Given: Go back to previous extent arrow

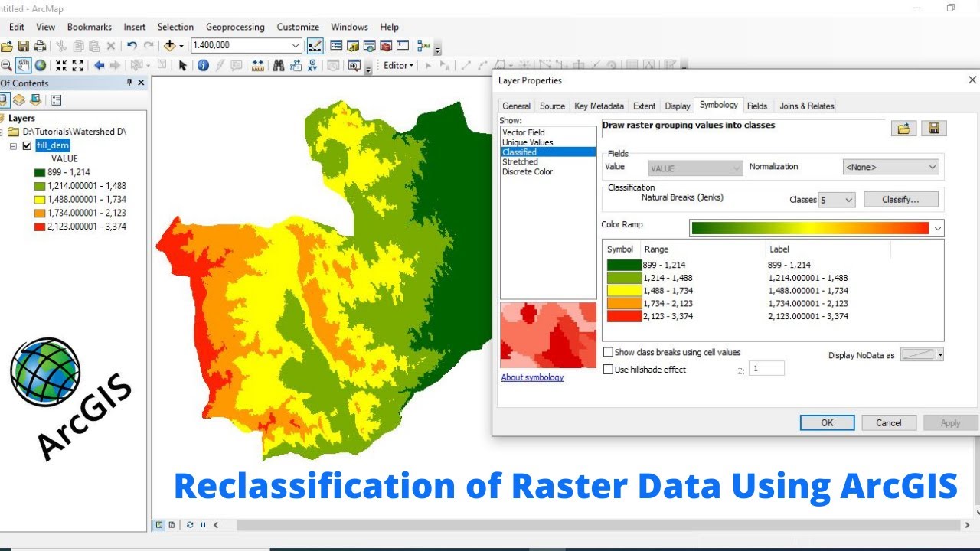Looking at the screenshot, I should pyautogui.click(x=99, y=66).
